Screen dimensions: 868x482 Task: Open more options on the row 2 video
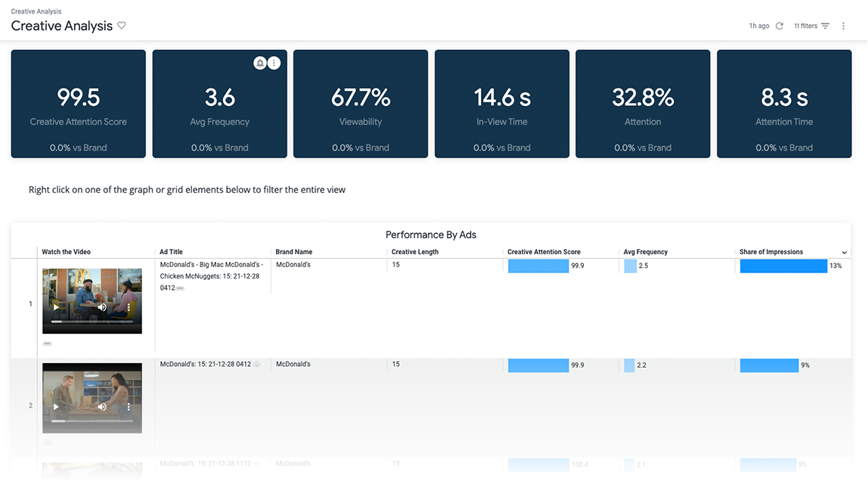click(129, 406)
